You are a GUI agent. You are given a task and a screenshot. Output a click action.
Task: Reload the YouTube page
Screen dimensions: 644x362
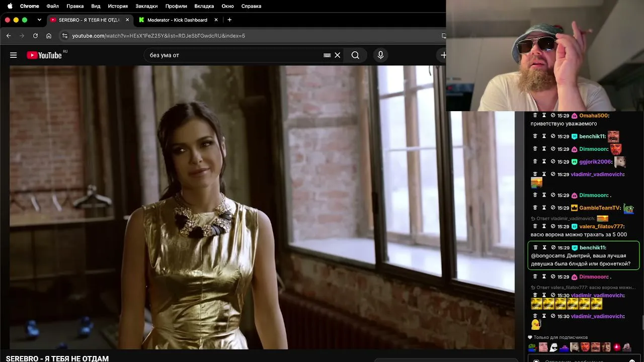[35, 36]
